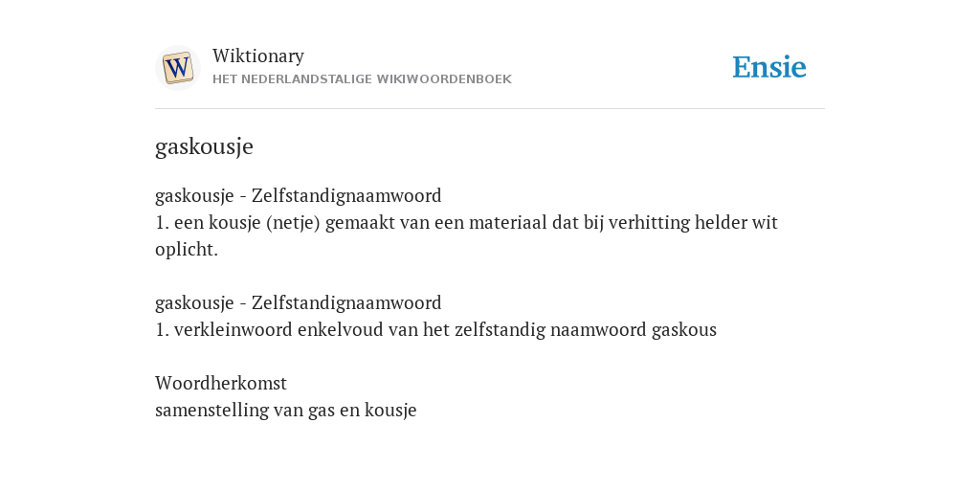
Task: Click the 'Woordherkomst' heading
Action: [x=221, y=383]
